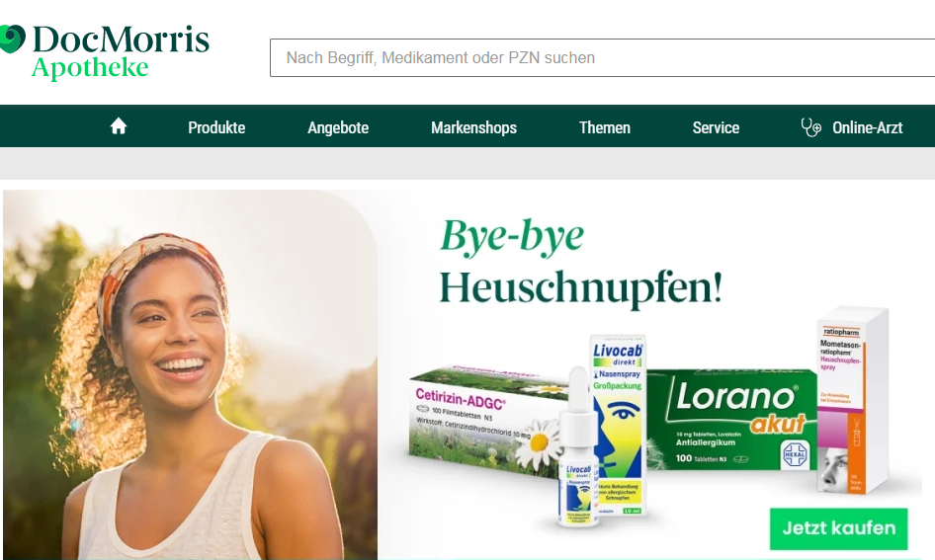
Task: Click the Jetzt kaufen button
Action: (x=838, y=528)
